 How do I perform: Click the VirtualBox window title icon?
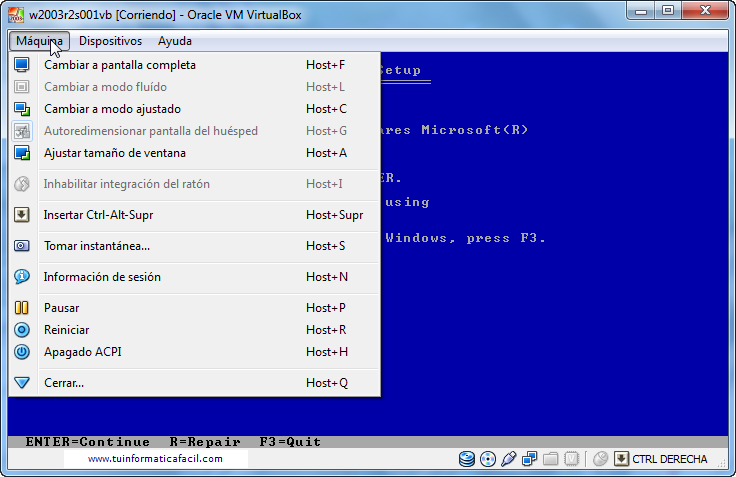coord(15,15)
